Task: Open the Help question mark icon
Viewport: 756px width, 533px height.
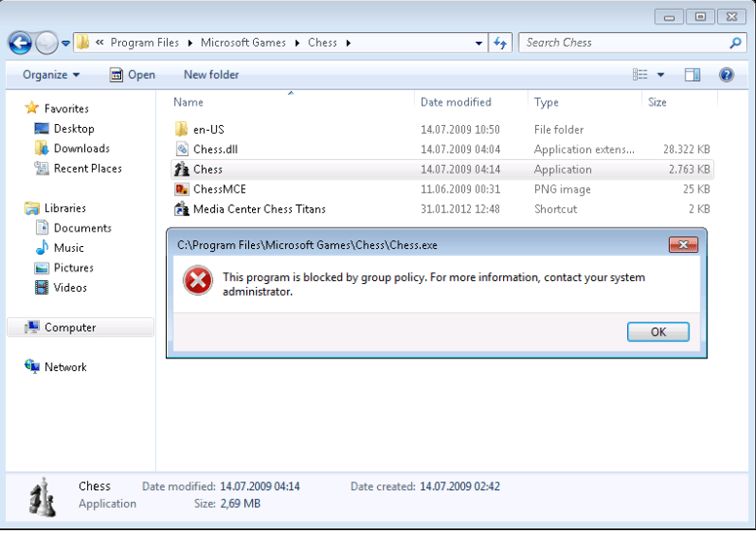Action: [x=726, y=75]
